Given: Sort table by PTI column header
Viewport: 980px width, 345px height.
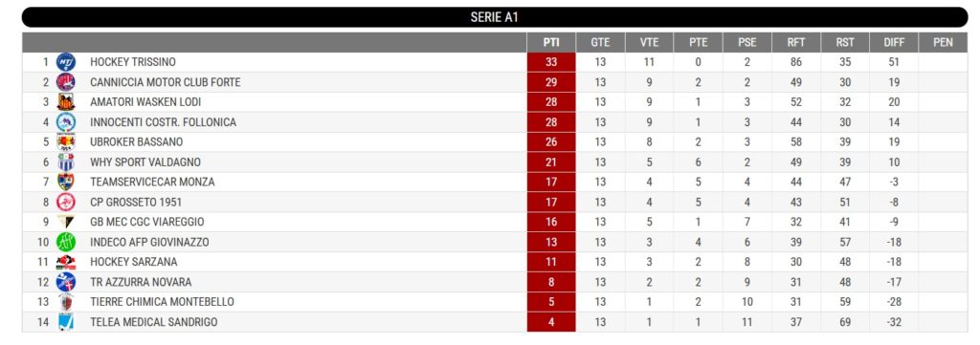Looking at the screenshot, I should tap(551, 42).
